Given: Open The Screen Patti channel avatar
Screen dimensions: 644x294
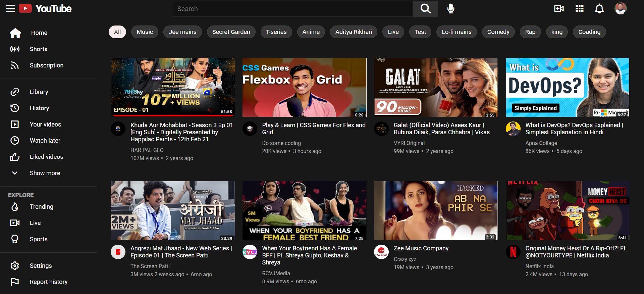Looking at the screenshot, I should (x=118, y=252).
